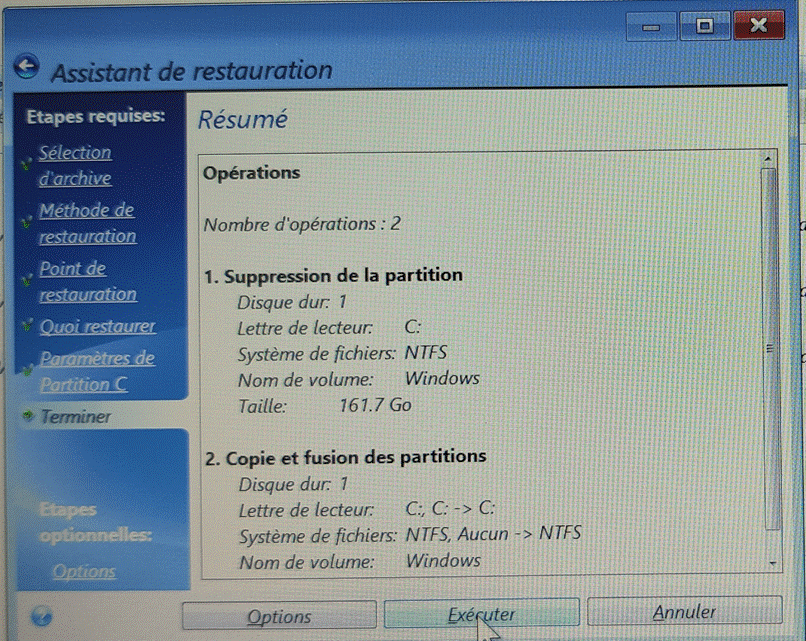Open Paramètres de Partition C step

point(97,371)
